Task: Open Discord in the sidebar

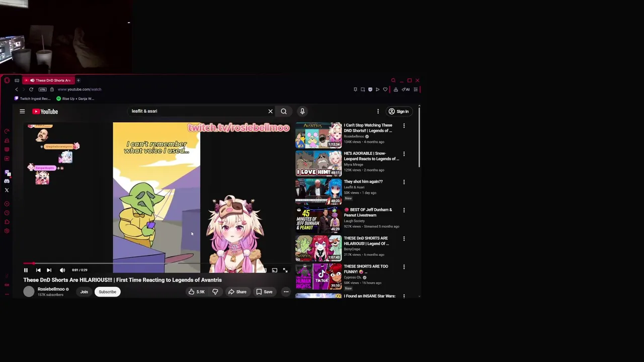Action: pyautogui.click(x=7, y=181)
